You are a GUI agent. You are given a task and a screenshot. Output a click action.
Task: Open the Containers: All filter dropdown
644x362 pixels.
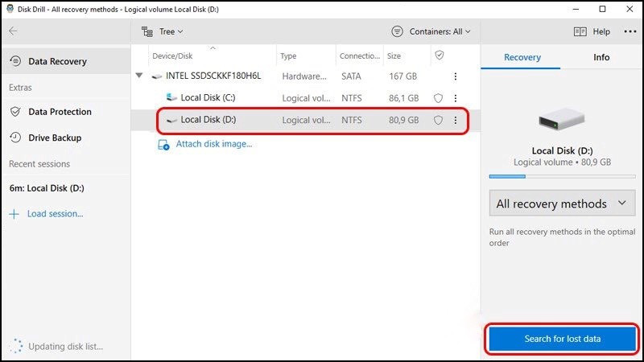[x=431, y=31]
